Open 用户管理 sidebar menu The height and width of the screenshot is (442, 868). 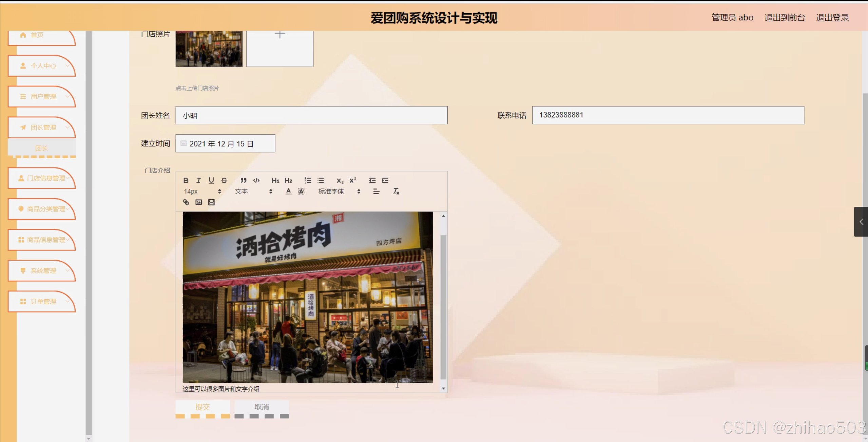42,97
